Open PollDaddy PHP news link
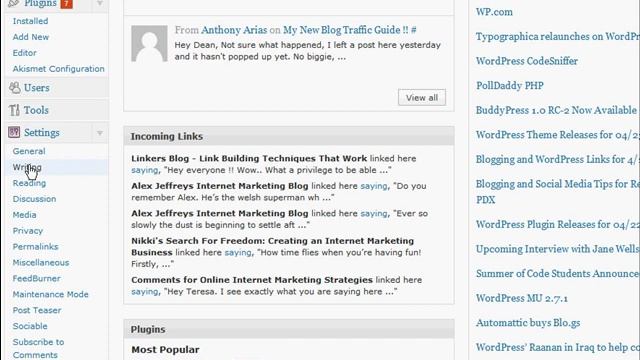The width and height of the screenshot is (640, 360). 510,85
